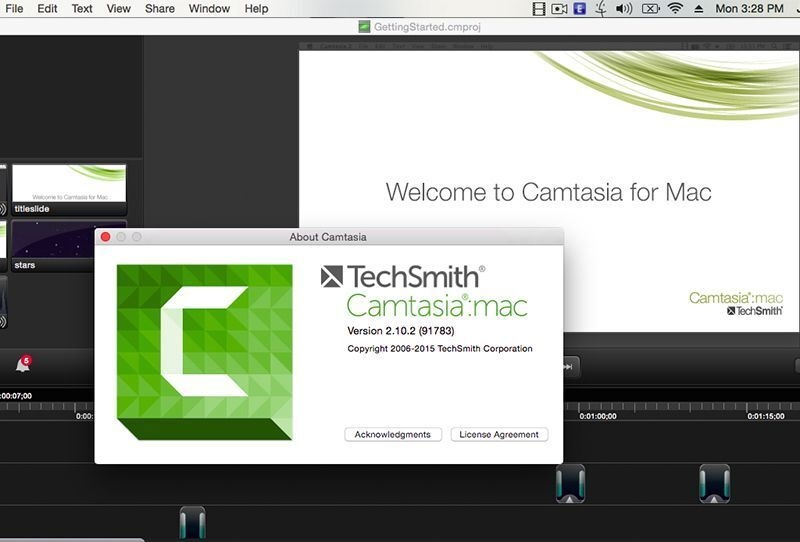Select the transition clip on the lowest timeline track
The image size is (800, 542).
pyautogui.click(x=192, y=523)
